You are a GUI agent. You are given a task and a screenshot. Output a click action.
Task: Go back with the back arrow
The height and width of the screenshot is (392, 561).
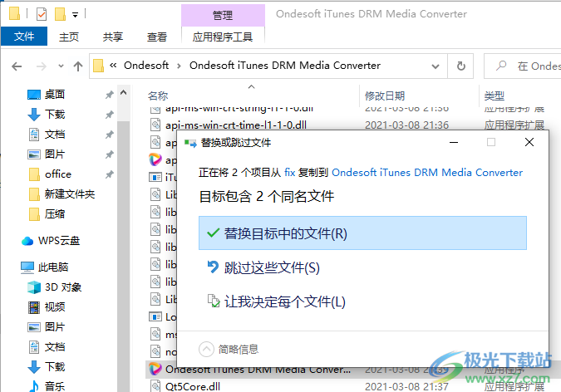[x=17, y=66]
